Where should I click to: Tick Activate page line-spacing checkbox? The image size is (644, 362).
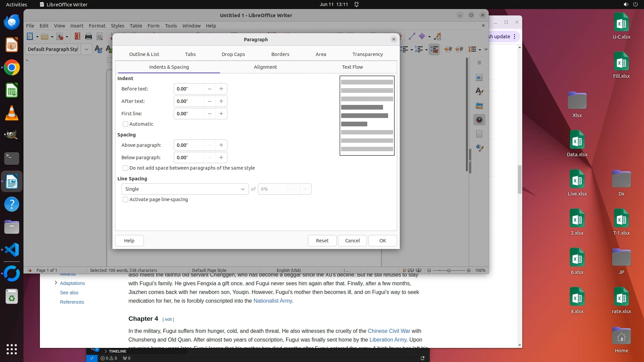[x=125, y=199]
